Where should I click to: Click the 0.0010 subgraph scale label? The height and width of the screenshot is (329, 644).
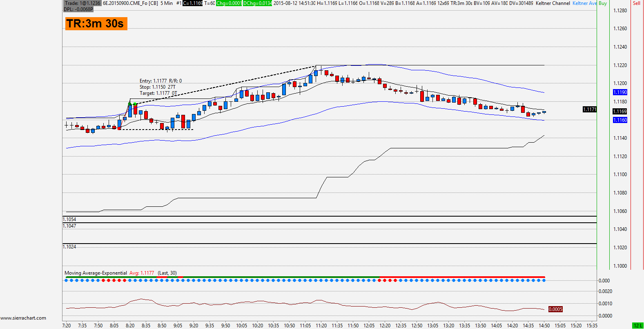(x=606, y=304)
